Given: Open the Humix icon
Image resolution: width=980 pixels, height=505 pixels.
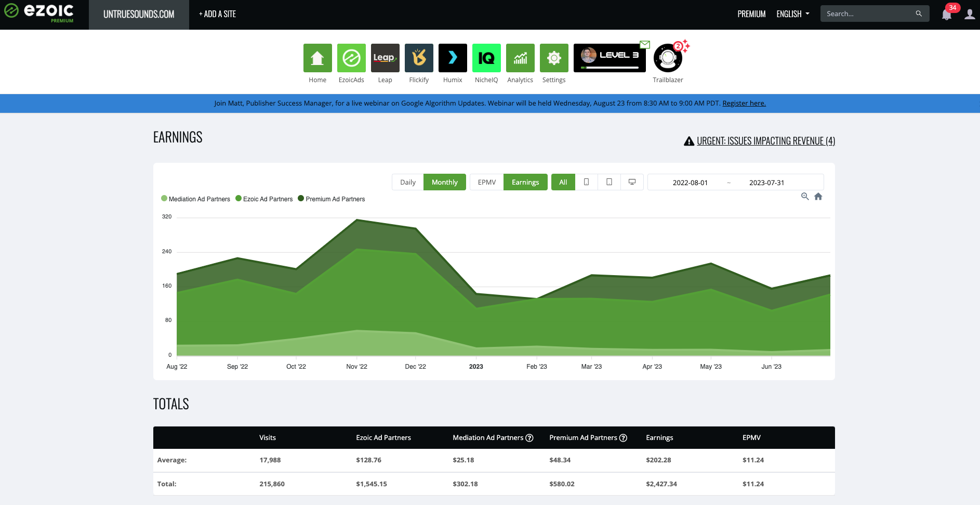Looking at the screenshot, I should pos(453,58).
